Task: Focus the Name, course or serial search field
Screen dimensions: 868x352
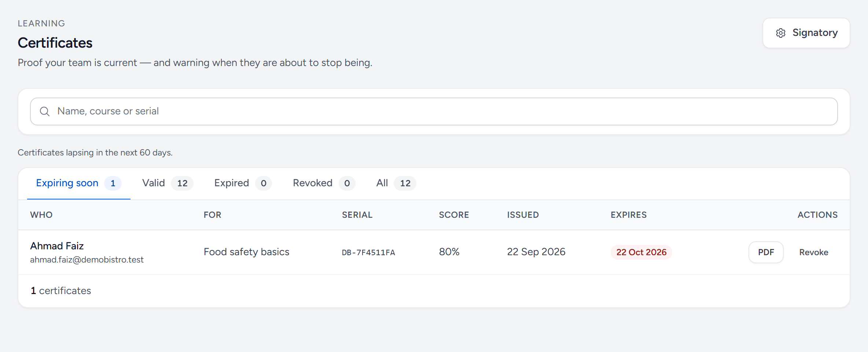Action: point(434,111)
